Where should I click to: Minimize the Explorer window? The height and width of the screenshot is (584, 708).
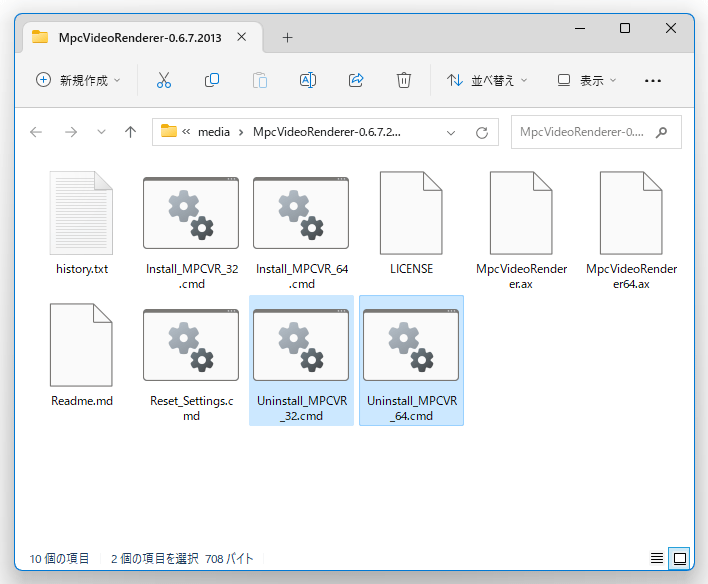point(580,28)
